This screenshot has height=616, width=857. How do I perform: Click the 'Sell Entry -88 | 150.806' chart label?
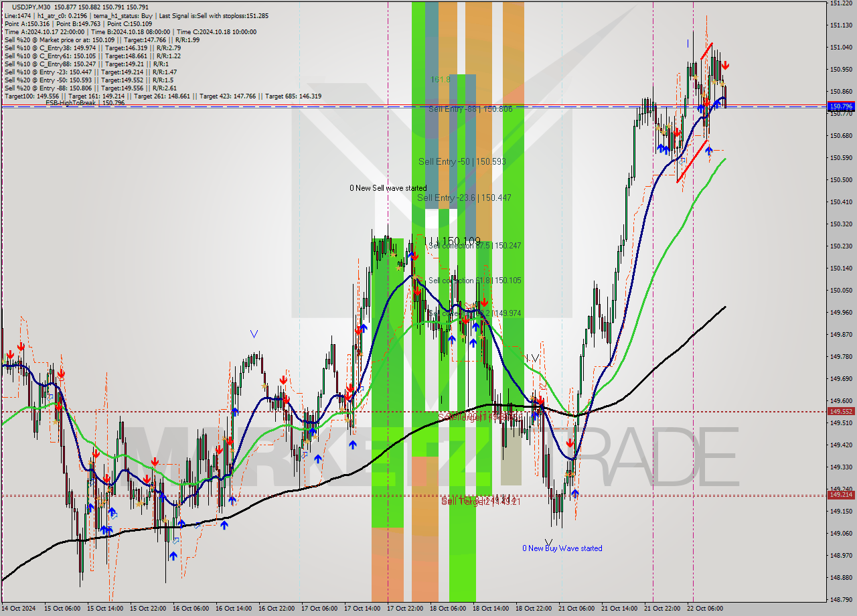tap(471, 108)
